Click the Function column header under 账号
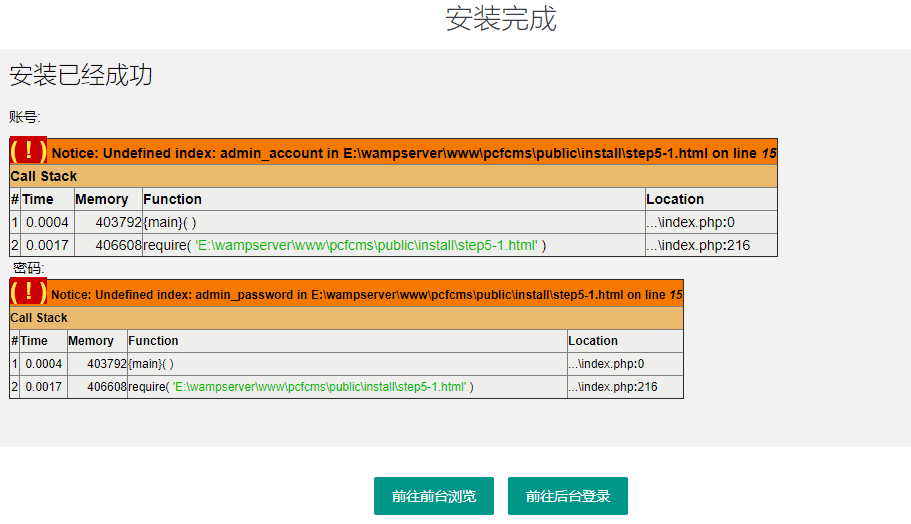The height and width of the screenshot is (524, 911). tap(173, 199)
